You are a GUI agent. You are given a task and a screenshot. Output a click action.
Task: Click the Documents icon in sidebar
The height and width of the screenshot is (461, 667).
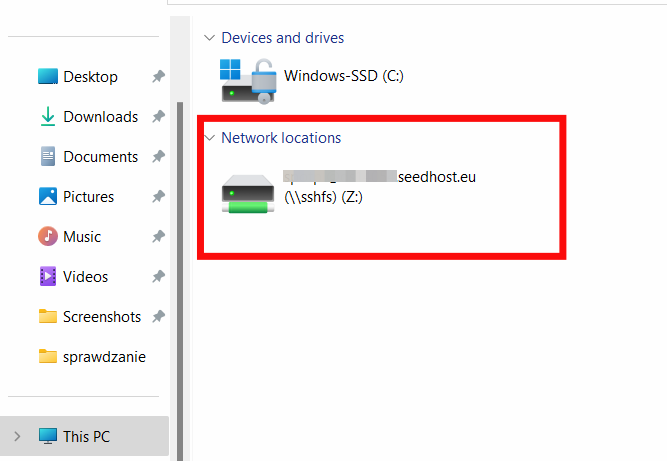(x=48, y=157)
